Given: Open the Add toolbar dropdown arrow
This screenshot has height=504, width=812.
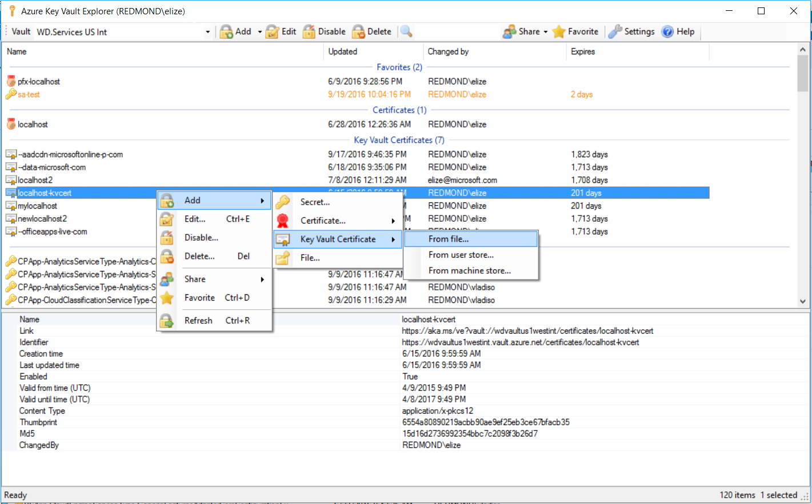Looking at the screenshot, I should pos(259,32).
